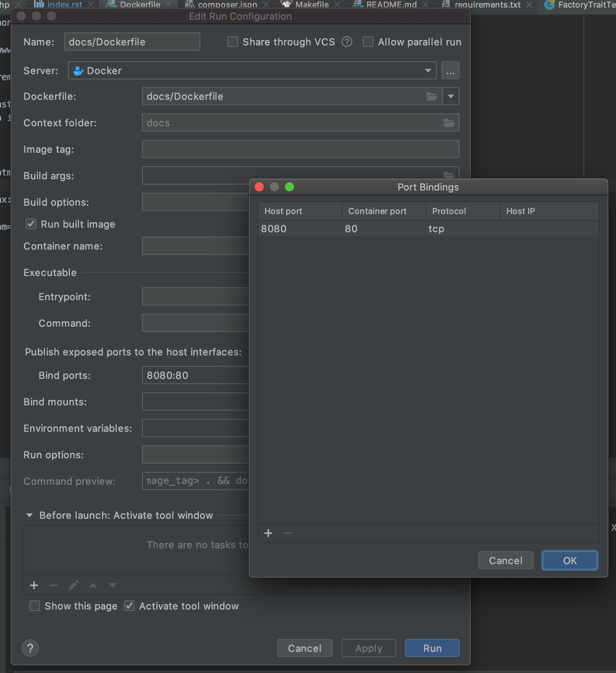The width and height of the screenshot is (616, 673).
Task: Switch to requirements.txt editor tab
Action: pos(488,5)
